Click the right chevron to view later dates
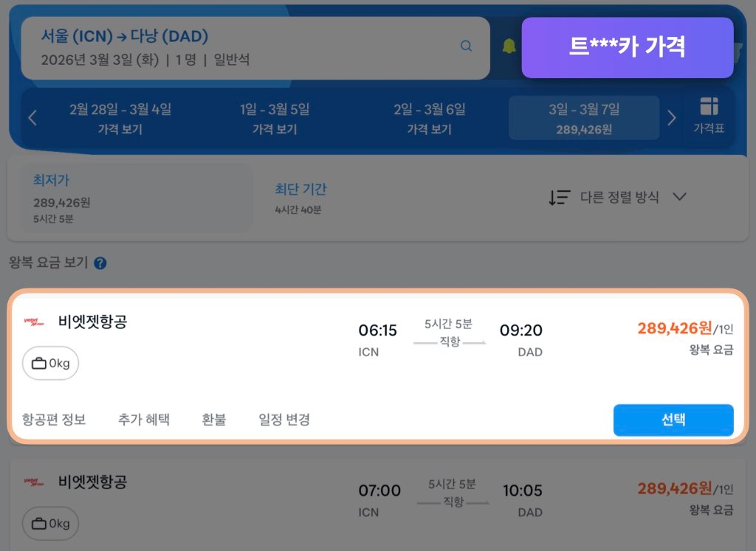Image resolution: width=756 pixels, height=551 pixels. pyautogui.click(x=673, y=117)
